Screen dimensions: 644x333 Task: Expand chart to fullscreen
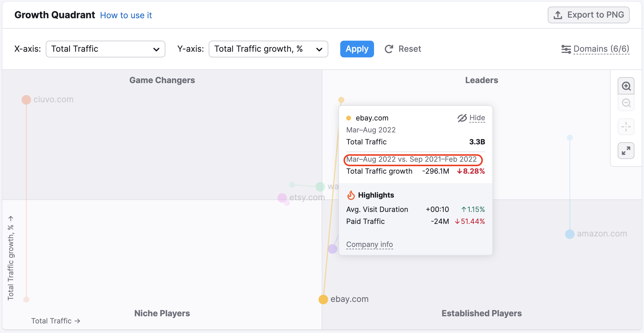[626, 151]
